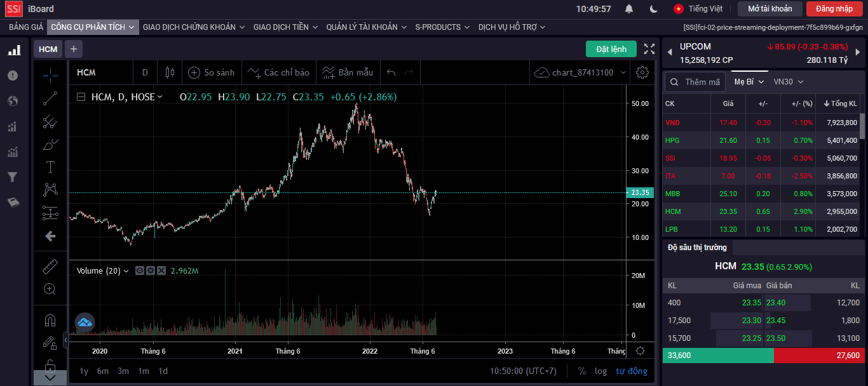Open chart_87413100 saved layout dropdown
Image resolution: width=868 pixels, height=386 pixels.
pyautogui.click(x=580, y=72)
